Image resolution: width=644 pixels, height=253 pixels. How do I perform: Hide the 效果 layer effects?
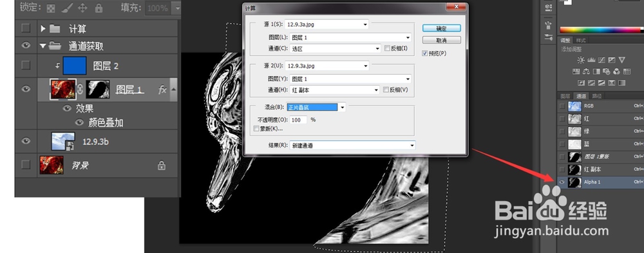point(67,108)
